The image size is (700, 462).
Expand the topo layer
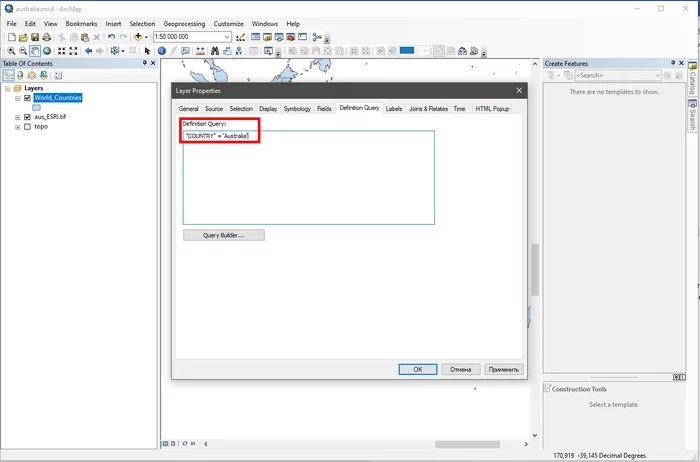coord(17,127)
